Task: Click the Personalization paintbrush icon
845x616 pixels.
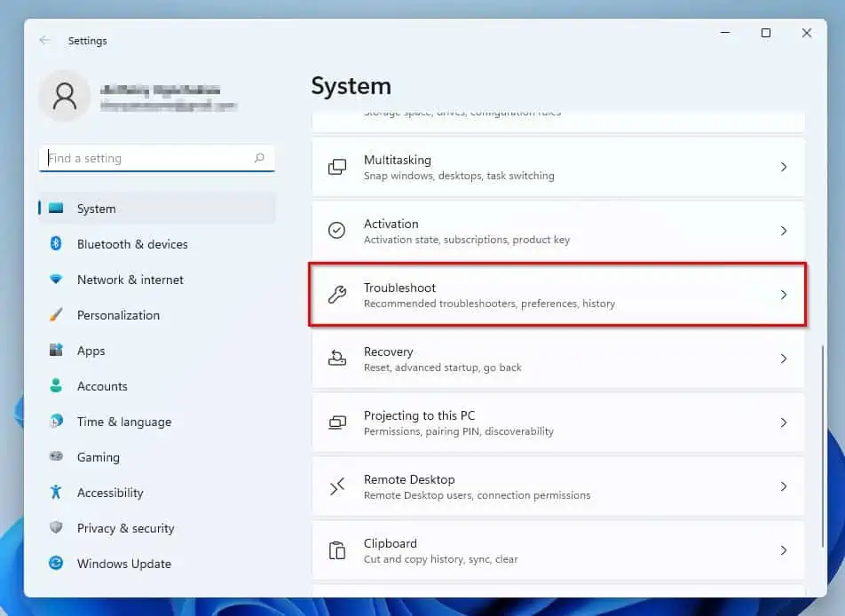Action: (56, 315)
